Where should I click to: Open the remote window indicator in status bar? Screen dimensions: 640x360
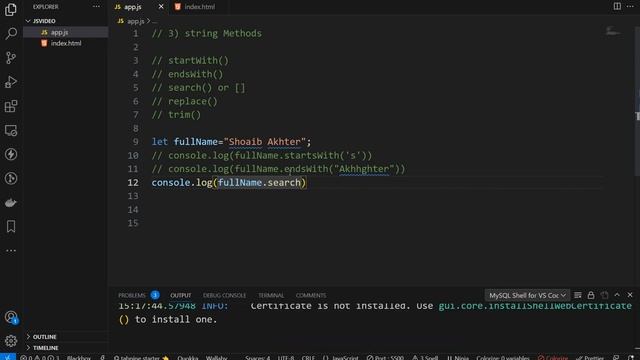click(x=8, y=357)
